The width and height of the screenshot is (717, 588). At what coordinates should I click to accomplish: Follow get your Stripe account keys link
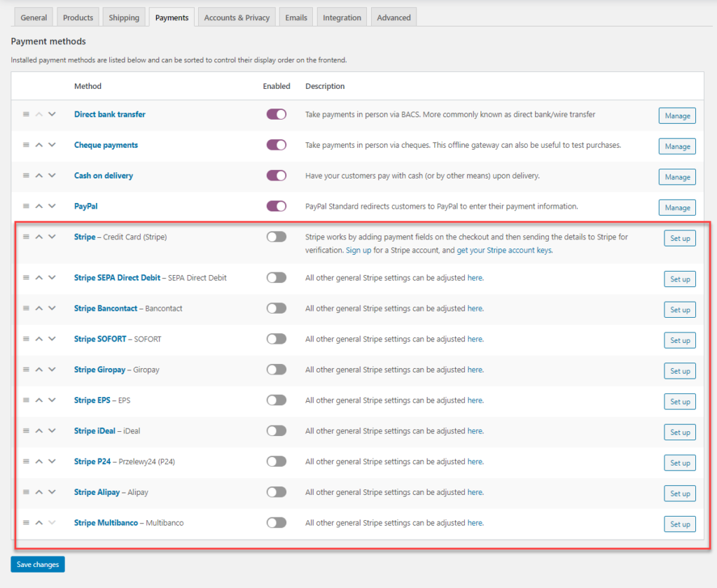point(504,250)
